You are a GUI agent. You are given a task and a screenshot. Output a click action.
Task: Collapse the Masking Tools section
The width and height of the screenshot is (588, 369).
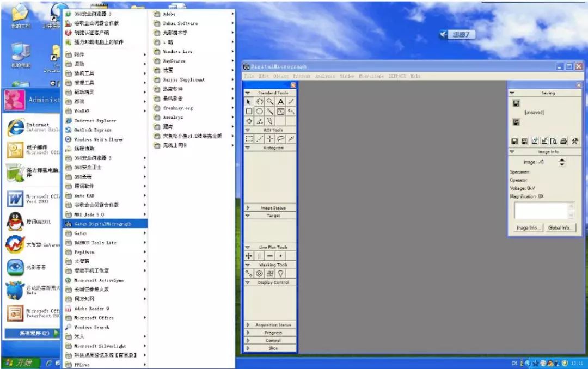(248, 265)
